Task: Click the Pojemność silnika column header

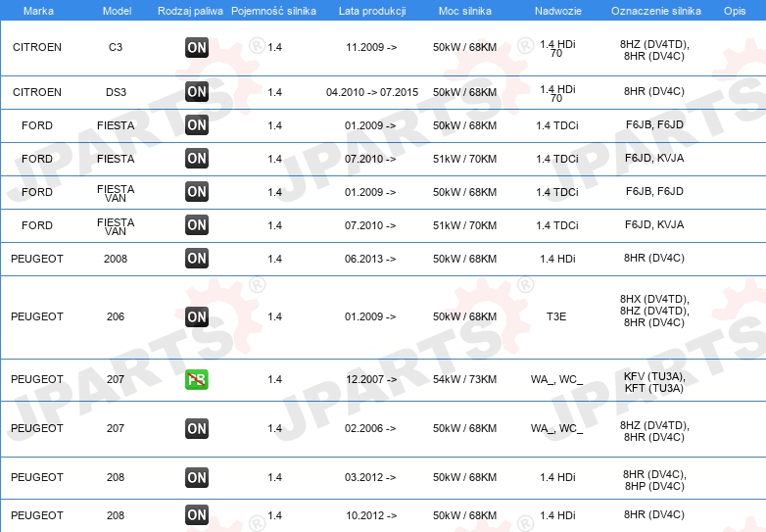Action: tap(273, 11)
